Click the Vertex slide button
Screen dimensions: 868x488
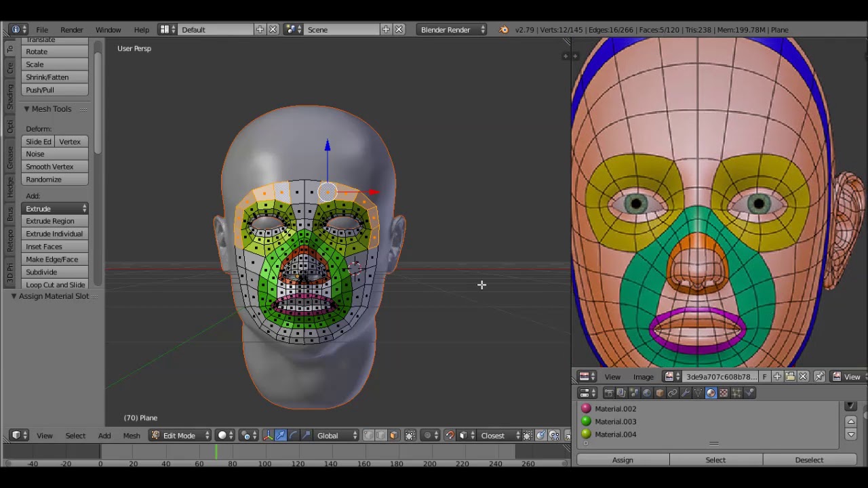[71, 142]
